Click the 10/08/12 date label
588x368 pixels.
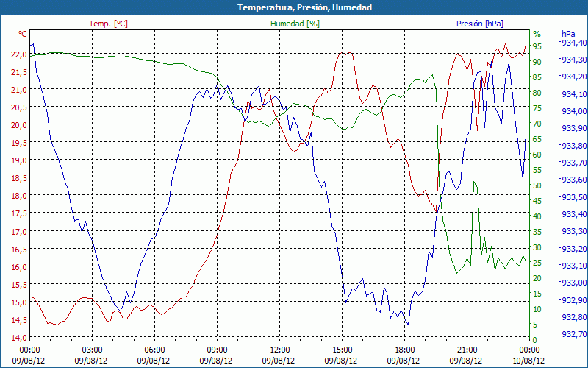tap(528, 361)
